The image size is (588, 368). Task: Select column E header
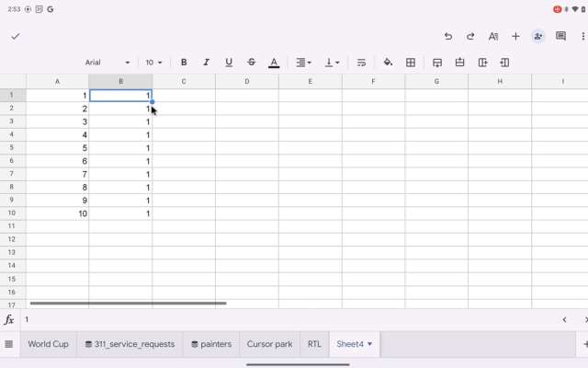tap(311, 82)
